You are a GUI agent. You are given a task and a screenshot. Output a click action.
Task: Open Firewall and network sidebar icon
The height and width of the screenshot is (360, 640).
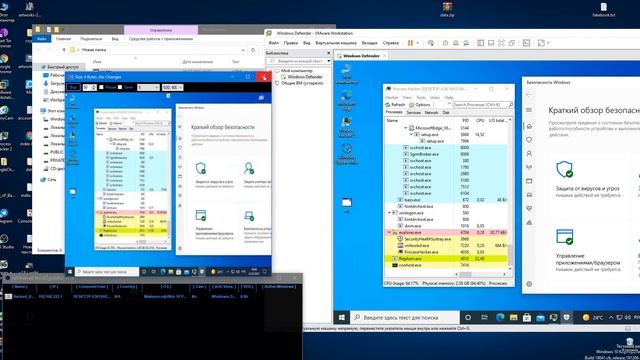(529, 167)
